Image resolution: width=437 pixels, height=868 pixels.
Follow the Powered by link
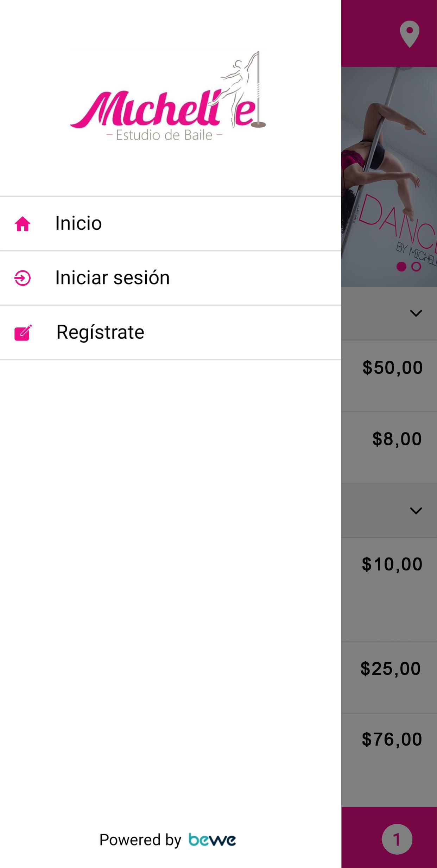click(140, 840)
